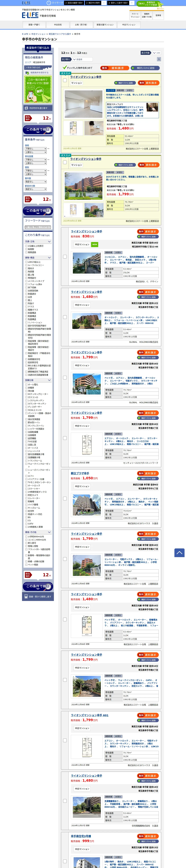The width and height of the screenshot is (186, 868).
Task: Click the 路線・駅から検索し直す train icon button
Action: click(38, 596)
